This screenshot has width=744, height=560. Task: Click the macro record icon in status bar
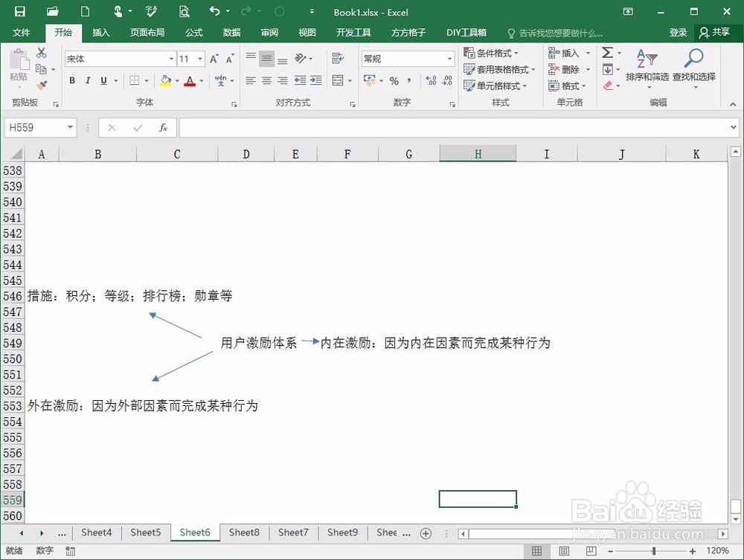(x=70, y=550)
